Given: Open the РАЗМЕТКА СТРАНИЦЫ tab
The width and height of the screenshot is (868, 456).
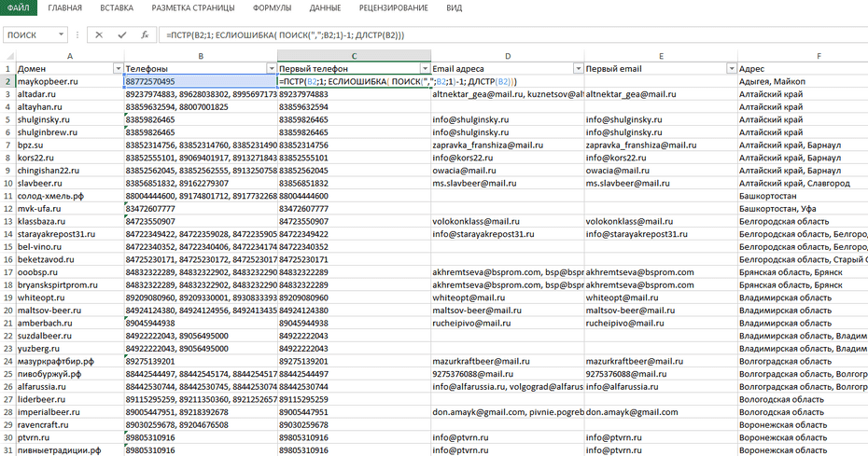Looking at the screenshot, I should 193,7.
